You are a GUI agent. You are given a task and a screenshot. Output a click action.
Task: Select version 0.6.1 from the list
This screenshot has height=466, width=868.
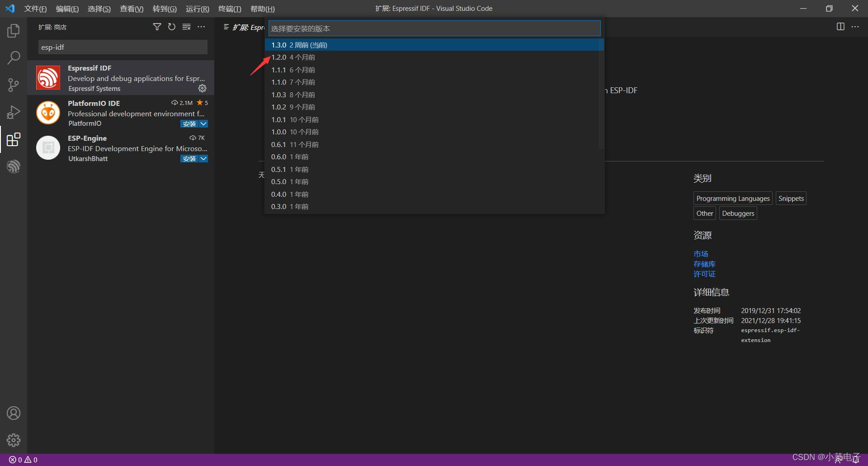click(434, 144)
